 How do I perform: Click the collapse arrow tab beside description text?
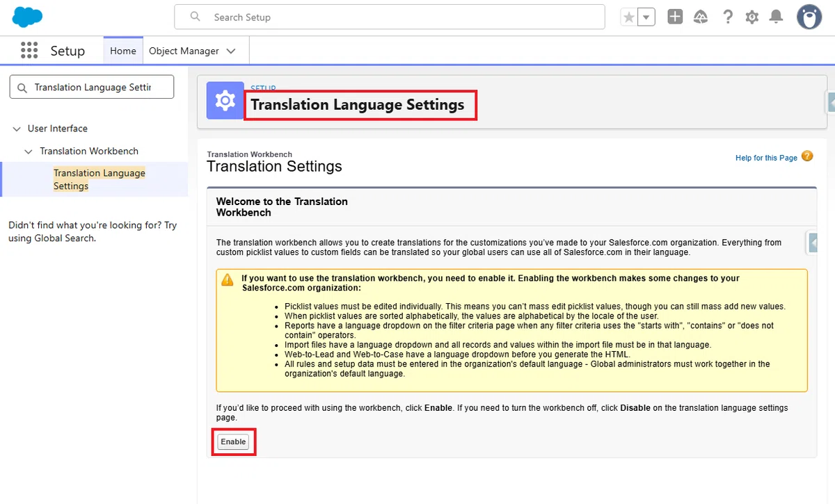(812, 243)
